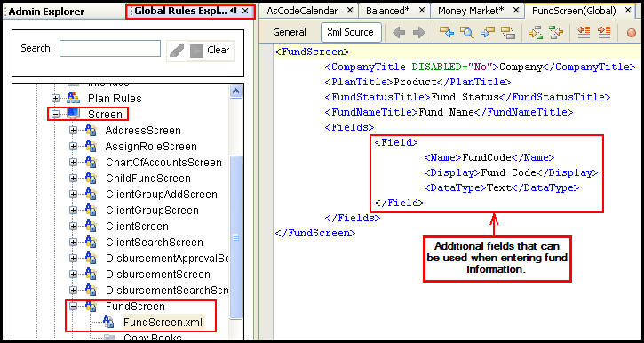Switch to the Admin Explorer tab
Image resolution: width=644 pixels, height=343 pixels.
click(46, 12)
